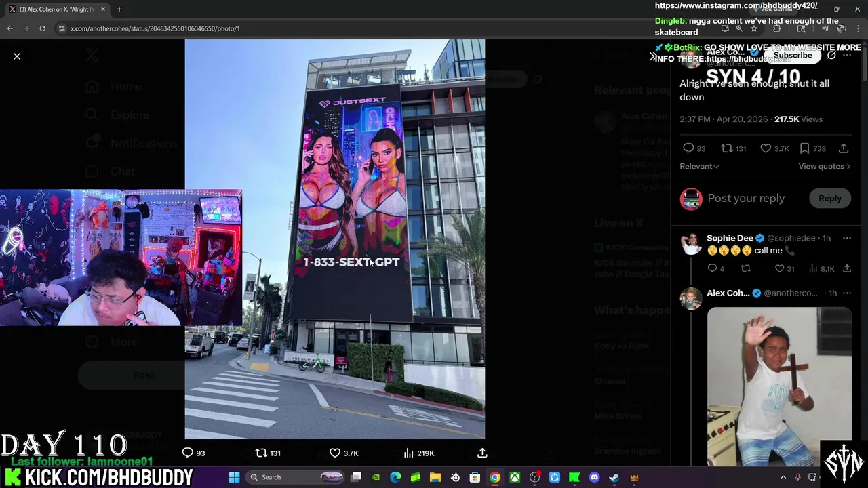This screenshot has height=488, width=868.
Task: Open the boy holding cross image
Action: coord(779,386)
